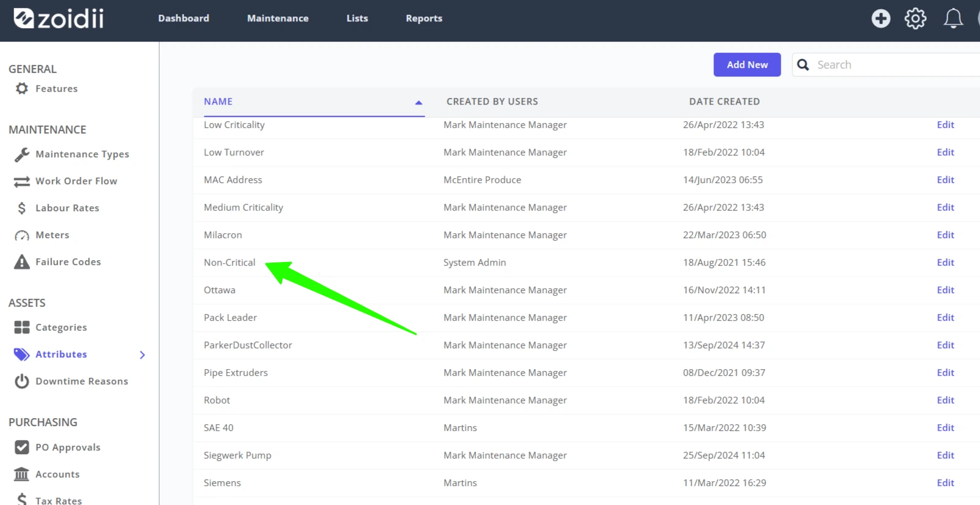Open the Reports menu
Viewport: 980px width, 505px height.
click(424, 18)
